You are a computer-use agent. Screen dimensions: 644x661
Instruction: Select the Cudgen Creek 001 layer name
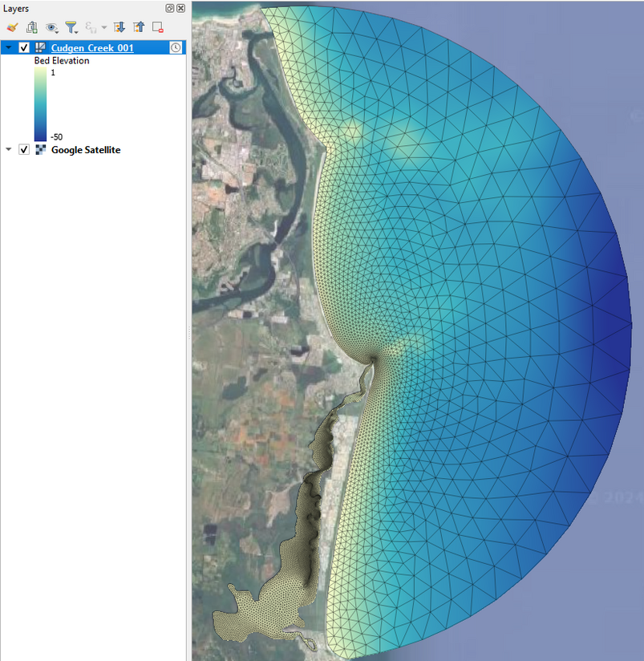click(92, 48)
